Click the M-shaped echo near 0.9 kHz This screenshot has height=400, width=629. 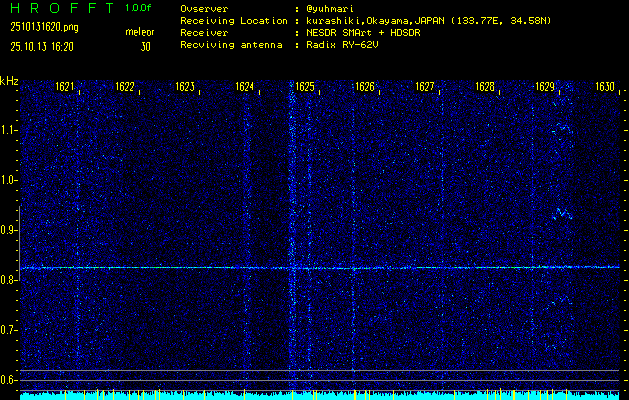click(562, 214)
